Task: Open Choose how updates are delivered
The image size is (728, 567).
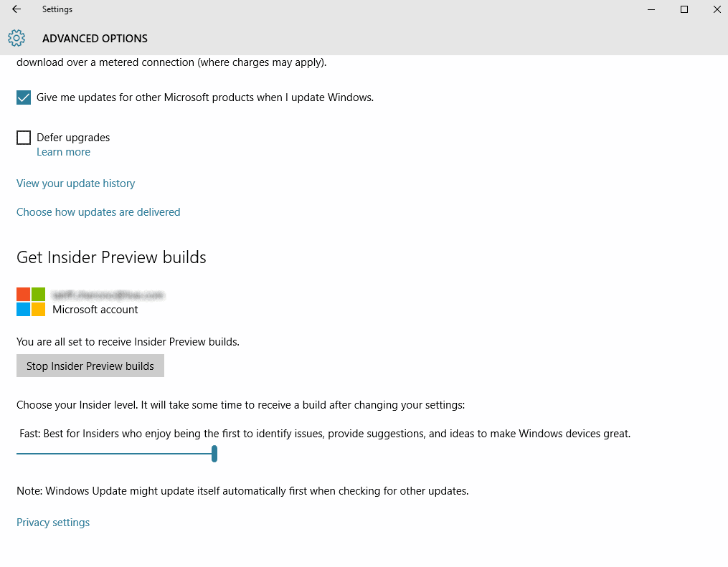Action: click(x=98, y=212)
